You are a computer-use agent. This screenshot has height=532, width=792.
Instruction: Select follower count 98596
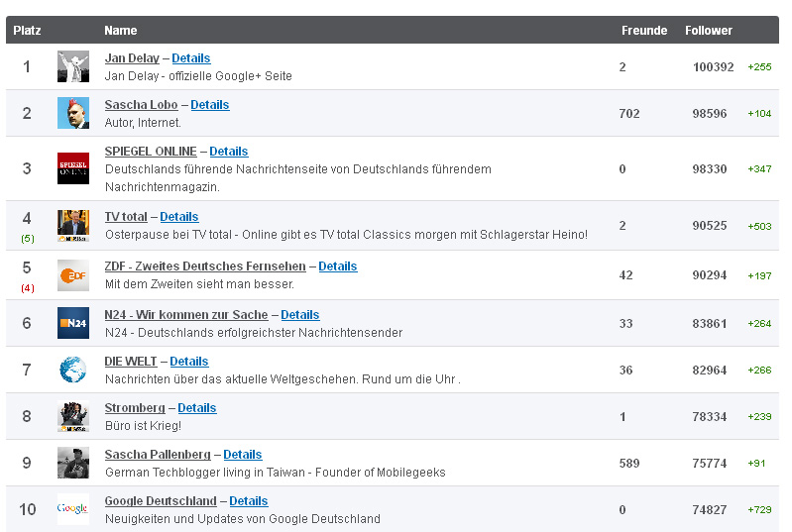pos(710,113)
